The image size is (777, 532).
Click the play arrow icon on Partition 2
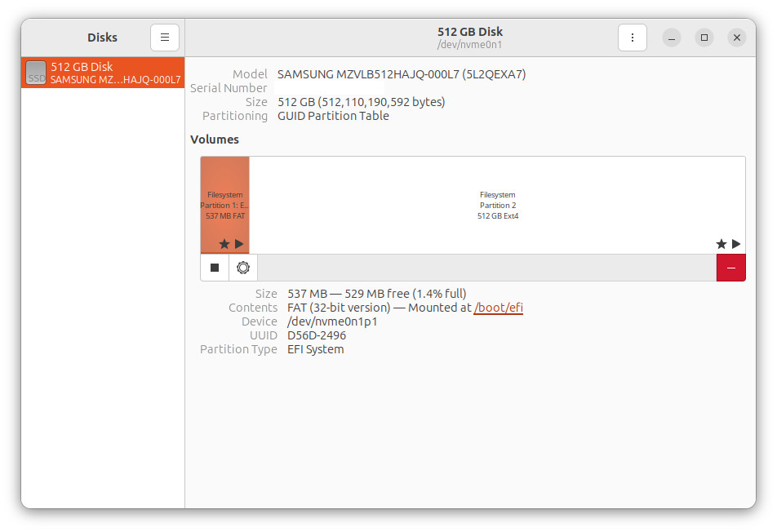click(736, 244)
